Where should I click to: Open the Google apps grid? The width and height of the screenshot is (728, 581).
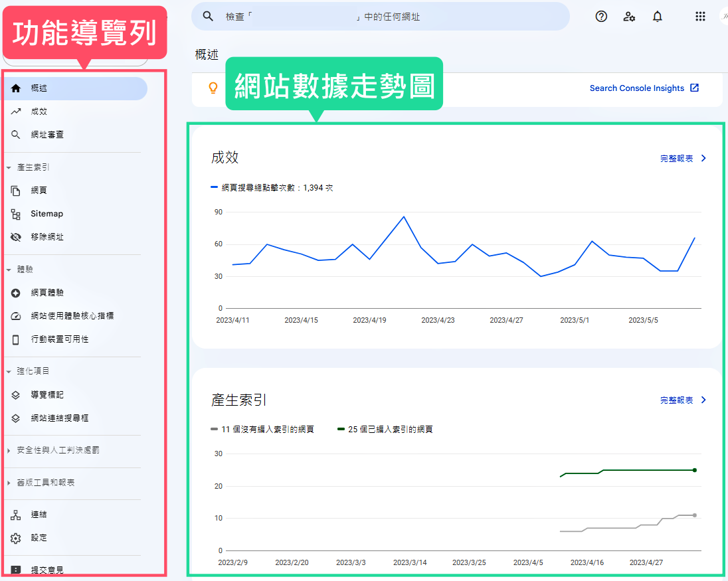pos(700,17)
